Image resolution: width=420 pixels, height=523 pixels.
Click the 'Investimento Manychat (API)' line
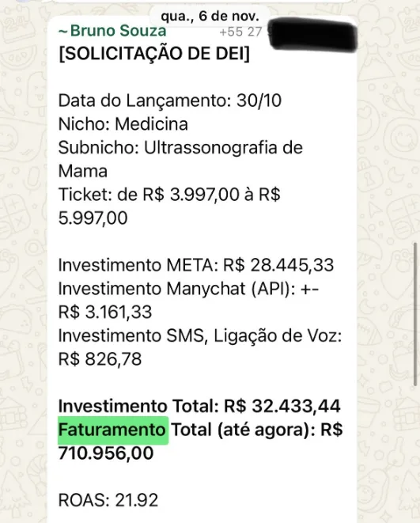coord(189,289)
